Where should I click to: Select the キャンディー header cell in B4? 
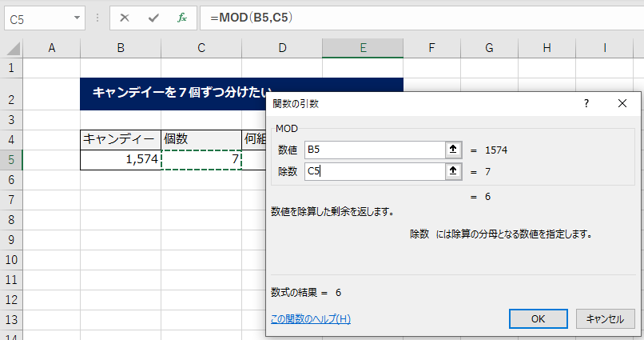pyautogui.click(x=121, y=139)
